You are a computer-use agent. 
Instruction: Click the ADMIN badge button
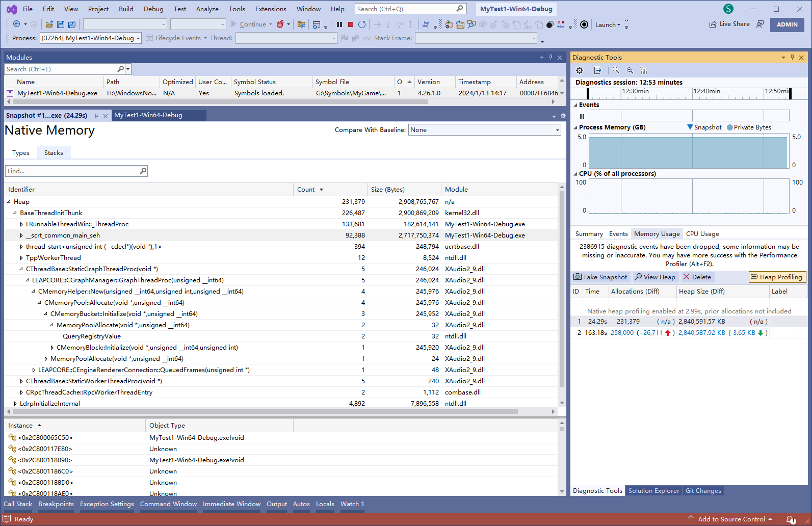[787, 24]
